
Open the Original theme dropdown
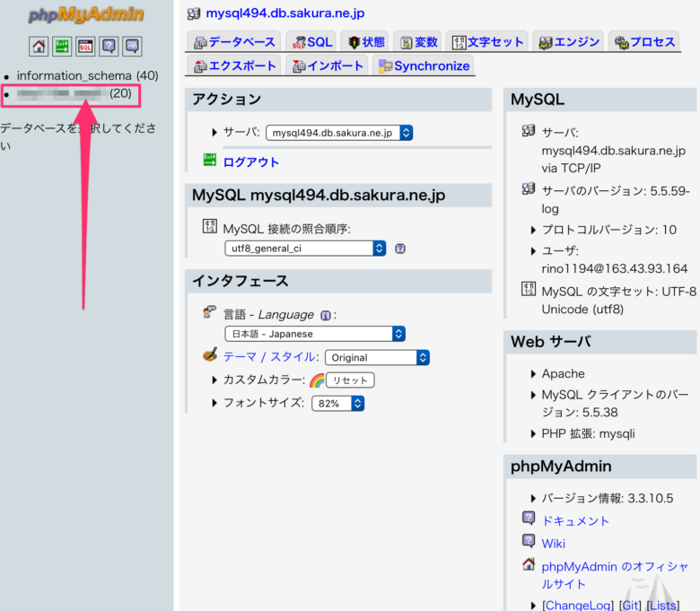click(377, 357)
